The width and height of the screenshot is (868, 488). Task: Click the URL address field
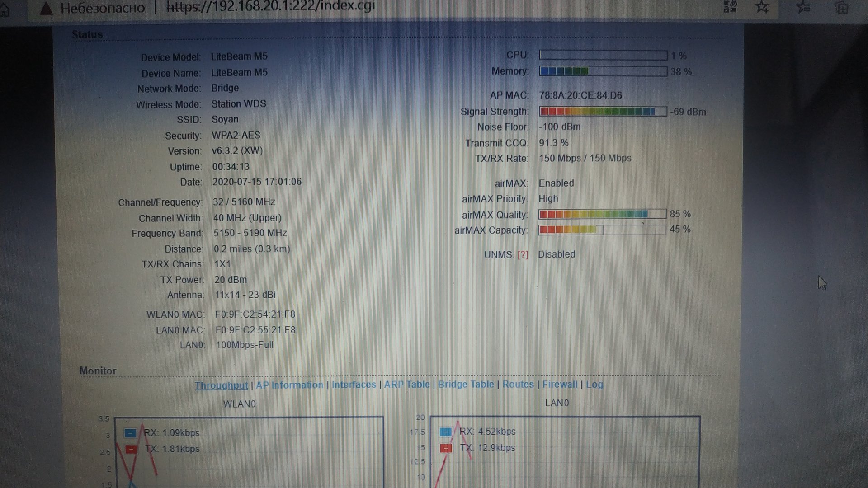tap(270, 7)
